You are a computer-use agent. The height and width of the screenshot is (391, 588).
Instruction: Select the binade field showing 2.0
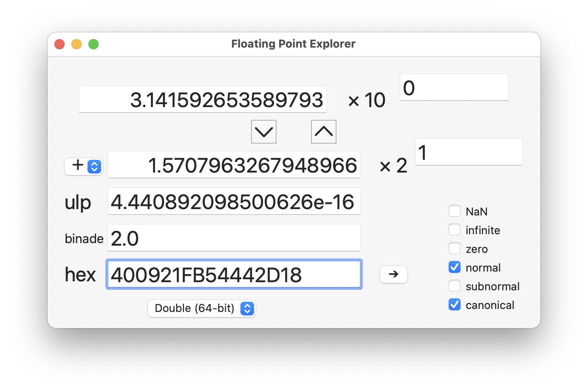click(234, 238)
